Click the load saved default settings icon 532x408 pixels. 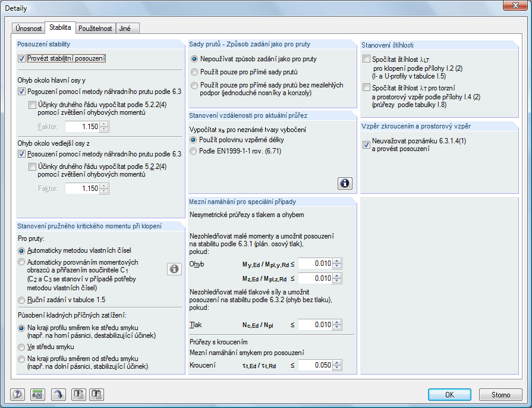coord(97,394)
